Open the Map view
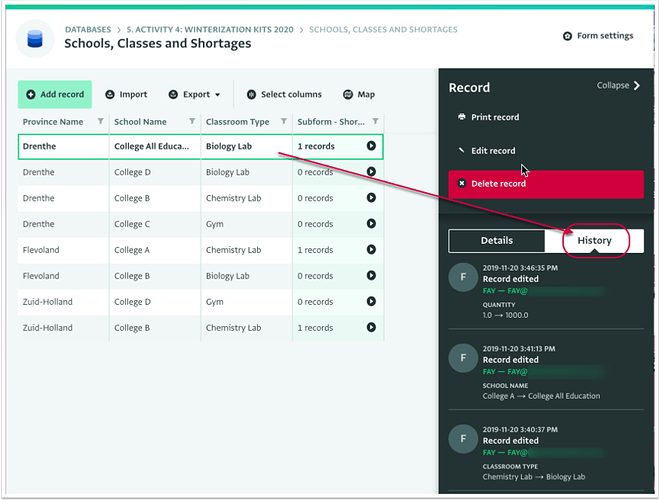 (x=359, y=95)
